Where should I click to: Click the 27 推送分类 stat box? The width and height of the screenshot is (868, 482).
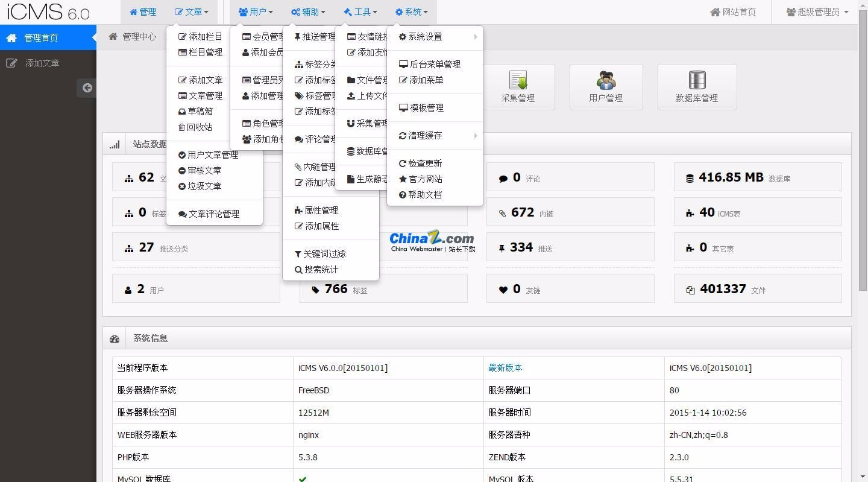click(196, 247)
